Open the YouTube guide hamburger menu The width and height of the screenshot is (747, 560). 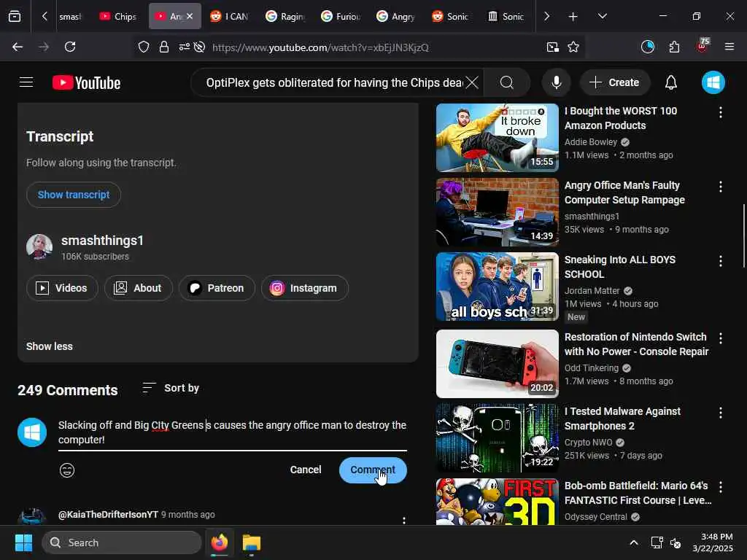[26, 82]
